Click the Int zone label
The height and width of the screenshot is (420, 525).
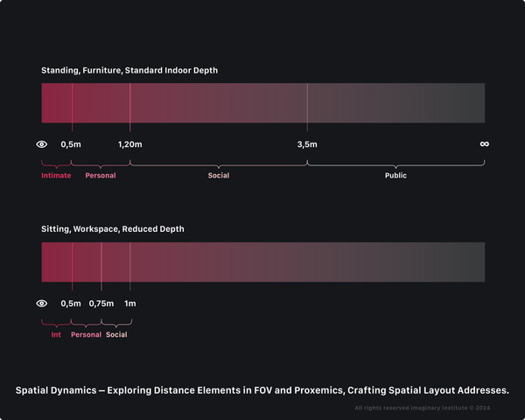[56, 335]
